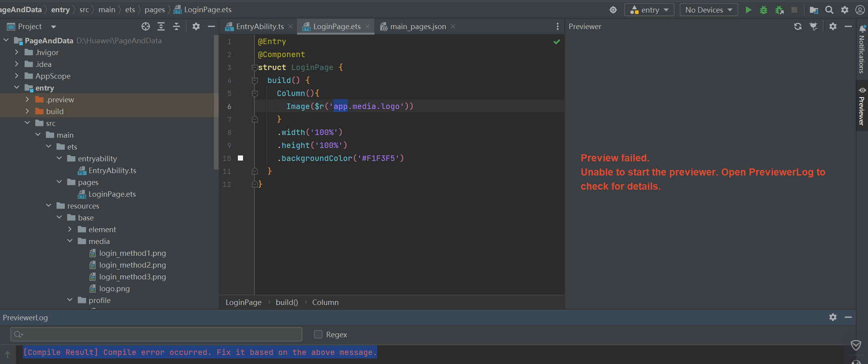Collapse the media folder

tap(70, 241)
